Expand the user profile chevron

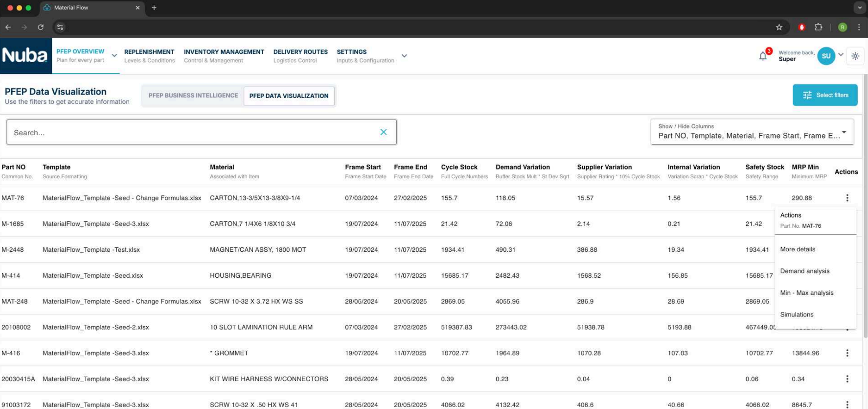[841, 55]
